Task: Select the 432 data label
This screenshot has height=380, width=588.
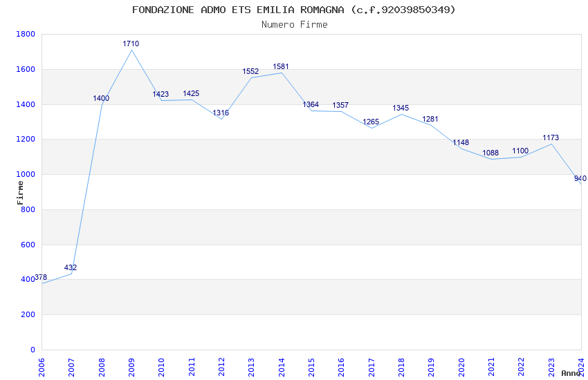Action: [x=71, y=267]
